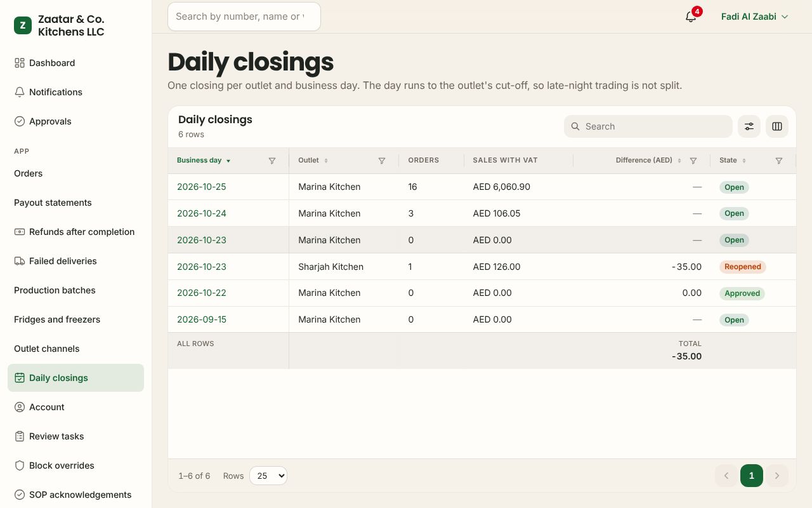
Task: Open the column chooser icon
Action: pyautogui.click(x=777, y=126)
